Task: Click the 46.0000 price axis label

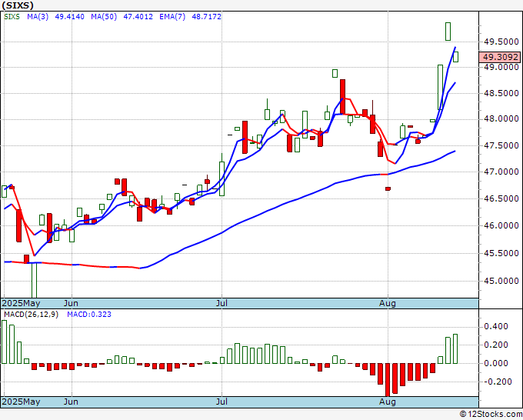Action: (501, 225)
